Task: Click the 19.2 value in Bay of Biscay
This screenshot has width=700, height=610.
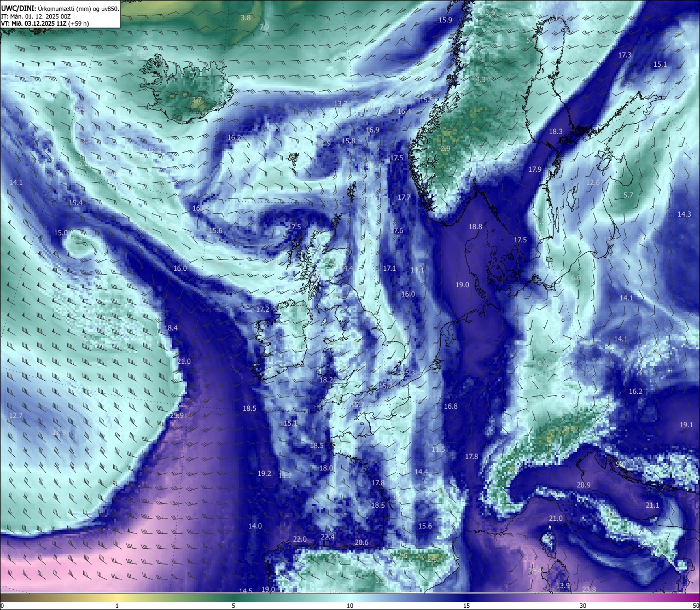Action: point(264,474)
